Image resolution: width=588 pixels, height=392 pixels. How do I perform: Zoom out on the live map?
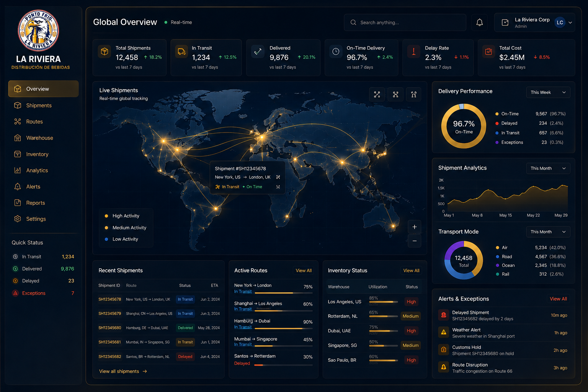point(415,241)
